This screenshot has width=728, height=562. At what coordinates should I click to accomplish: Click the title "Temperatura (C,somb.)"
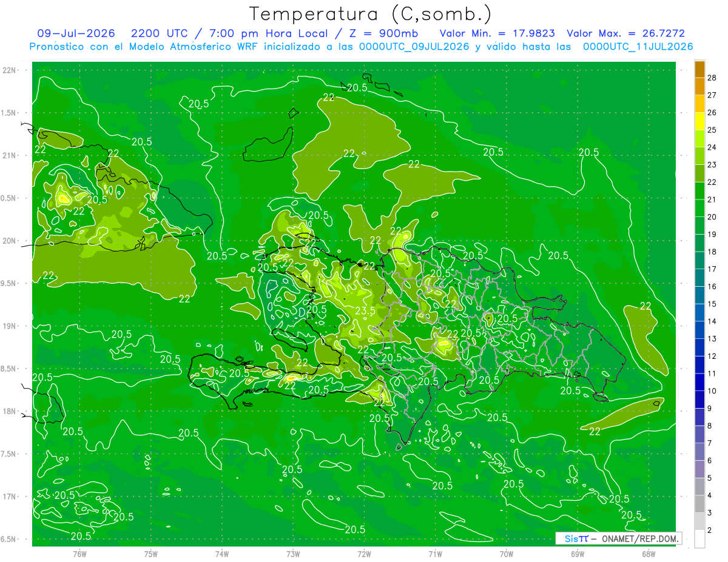point(371,14)
